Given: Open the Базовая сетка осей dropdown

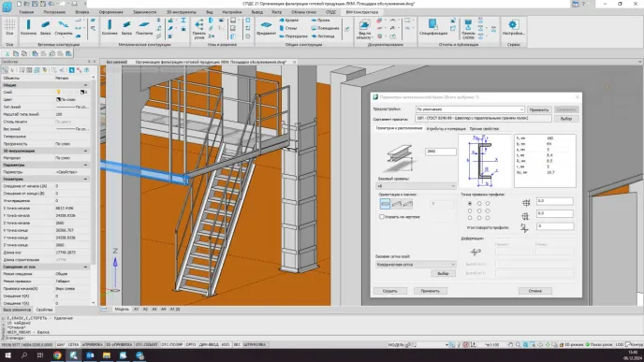Looking at the screenshot, I should [x=416, y=265].
